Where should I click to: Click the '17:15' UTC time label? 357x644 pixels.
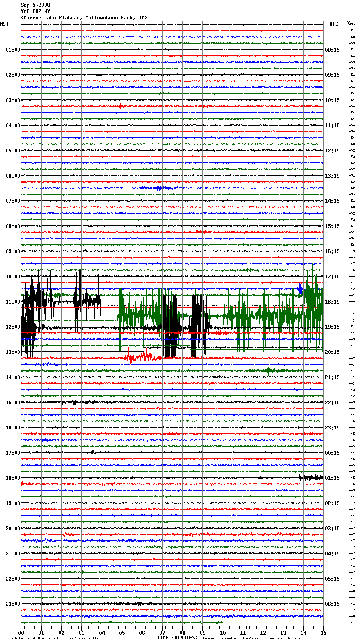(332, 277)
